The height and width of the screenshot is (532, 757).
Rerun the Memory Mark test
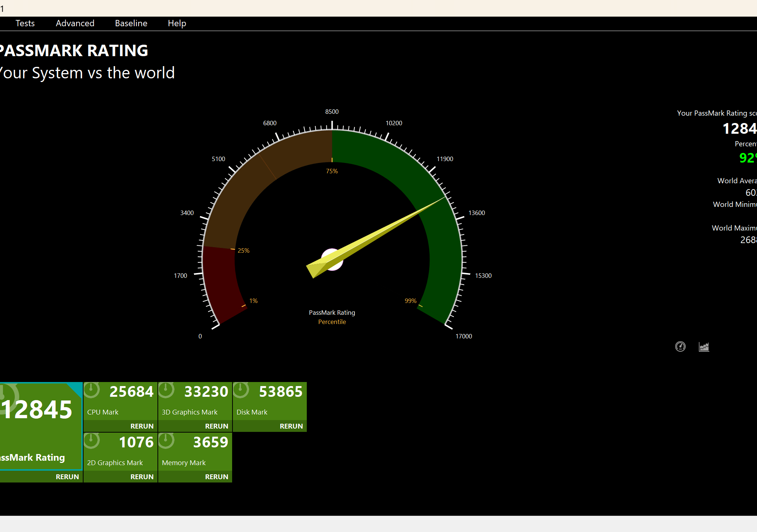click(217, 477)
